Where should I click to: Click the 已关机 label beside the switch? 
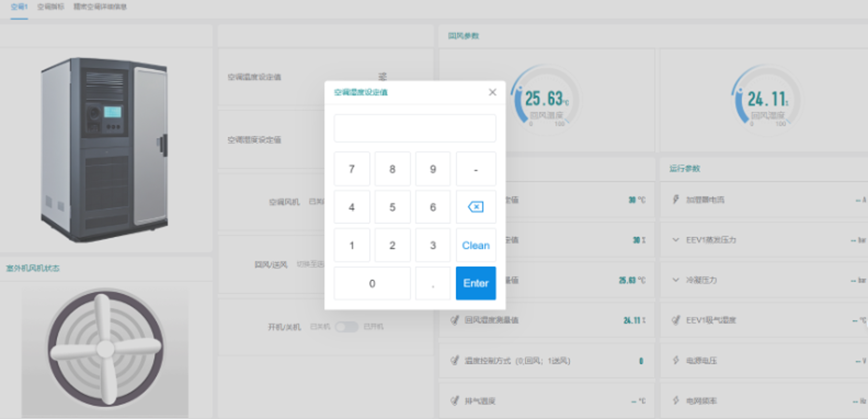[320, 326]
